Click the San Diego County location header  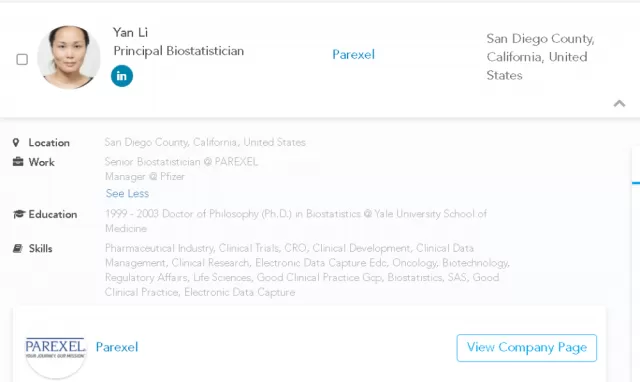[540, 57]
